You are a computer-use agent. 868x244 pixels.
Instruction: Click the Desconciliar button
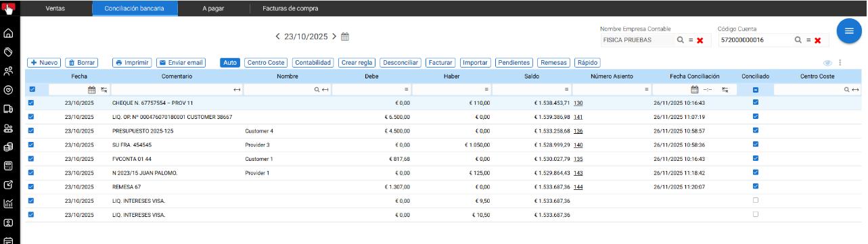point(401,63)
